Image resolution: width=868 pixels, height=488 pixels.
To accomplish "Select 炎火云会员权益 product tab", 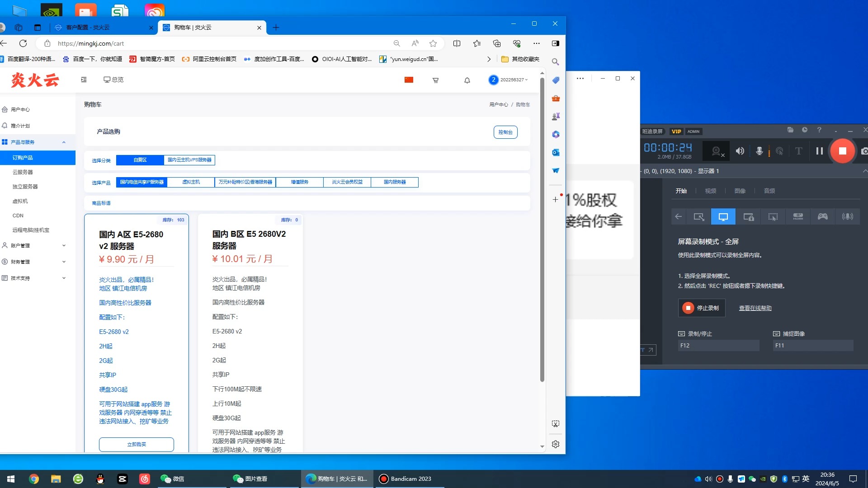I will pyautogui.click(x=347, y=182).
